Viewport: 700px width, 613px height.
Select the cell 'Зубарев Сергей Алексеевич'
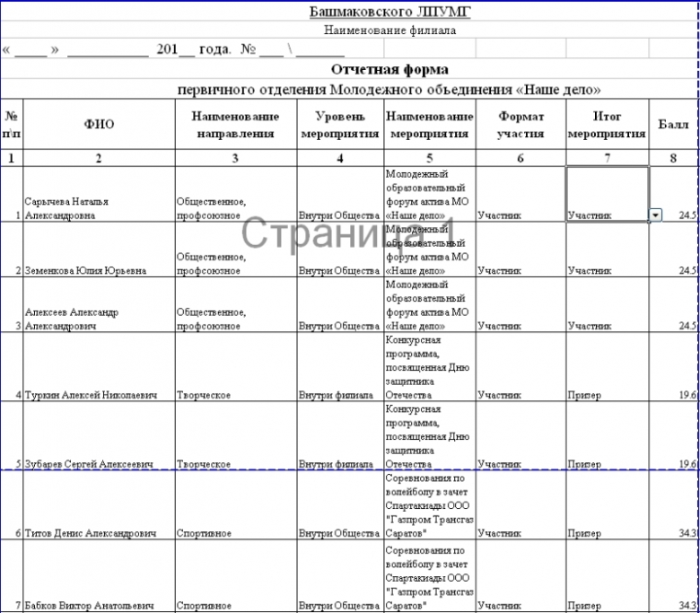[x=99, y=435]
